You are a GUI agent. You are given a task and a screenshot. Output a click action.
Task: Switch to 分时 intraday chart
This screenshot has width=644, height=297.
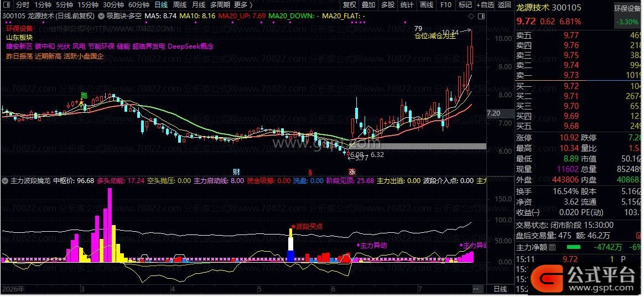pos(23,5)
